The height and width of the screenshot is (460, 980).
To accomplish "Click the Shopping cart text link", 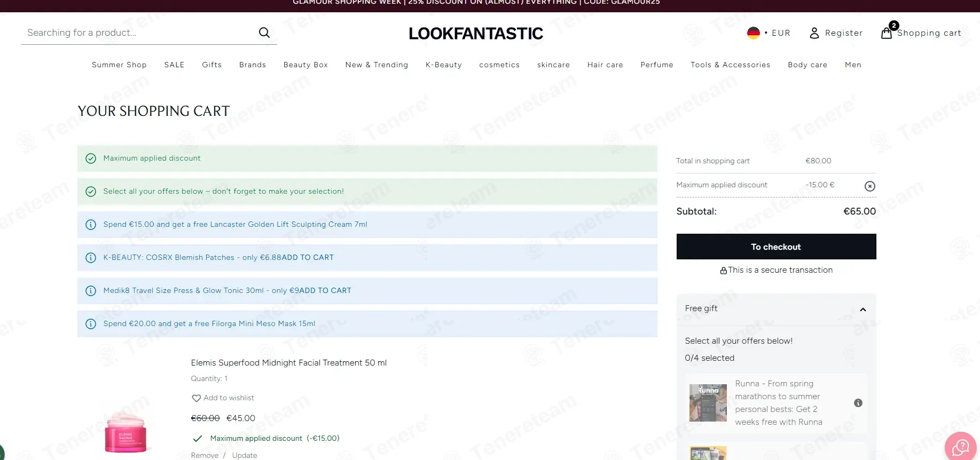I will [929, 33].
